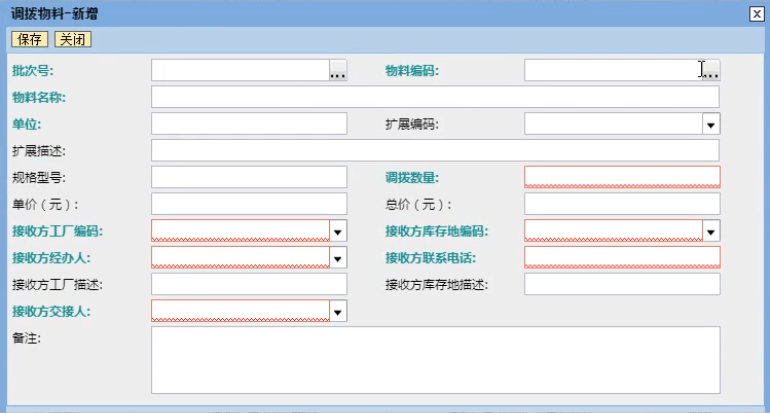Viewport: 770px width, 413px height.
Task: Click the 单价（元） input field
Action: click(249, 204)
